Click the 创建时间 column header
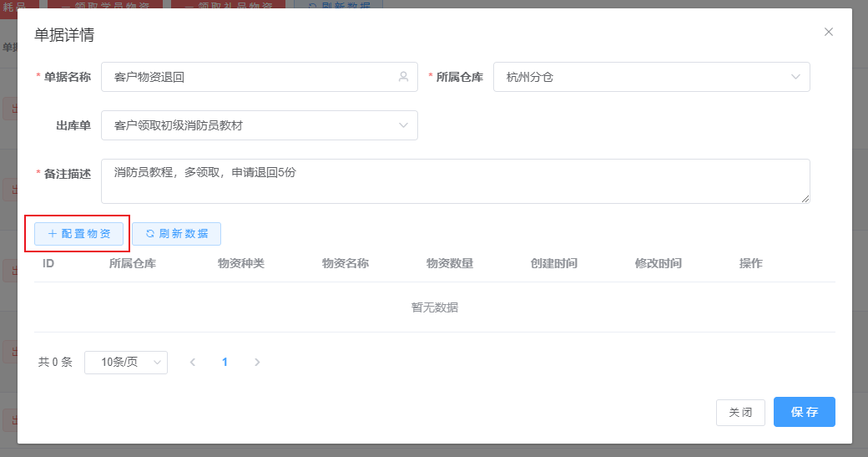 [x=553, y=263]
